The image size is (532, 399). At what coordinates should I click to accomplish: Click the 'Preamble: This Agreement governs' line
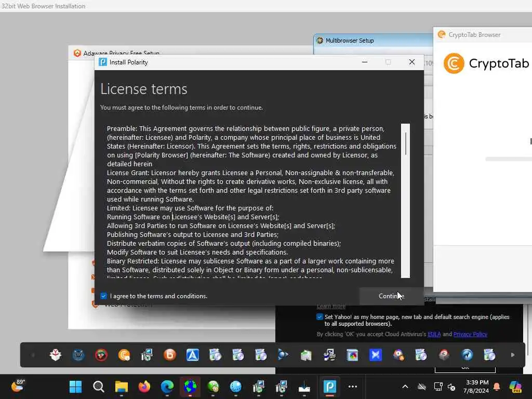246,129
